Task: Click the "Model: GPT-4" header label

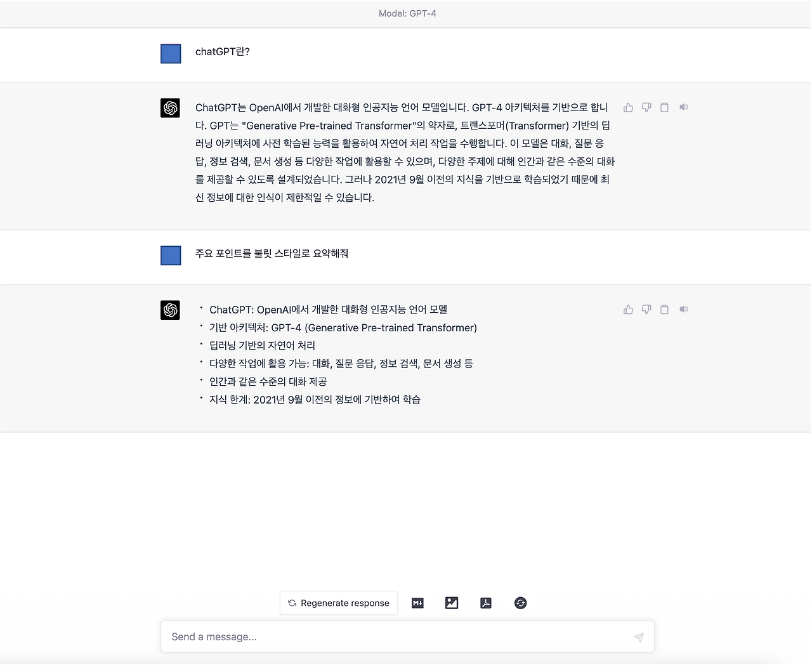Action: click(407, 13)
